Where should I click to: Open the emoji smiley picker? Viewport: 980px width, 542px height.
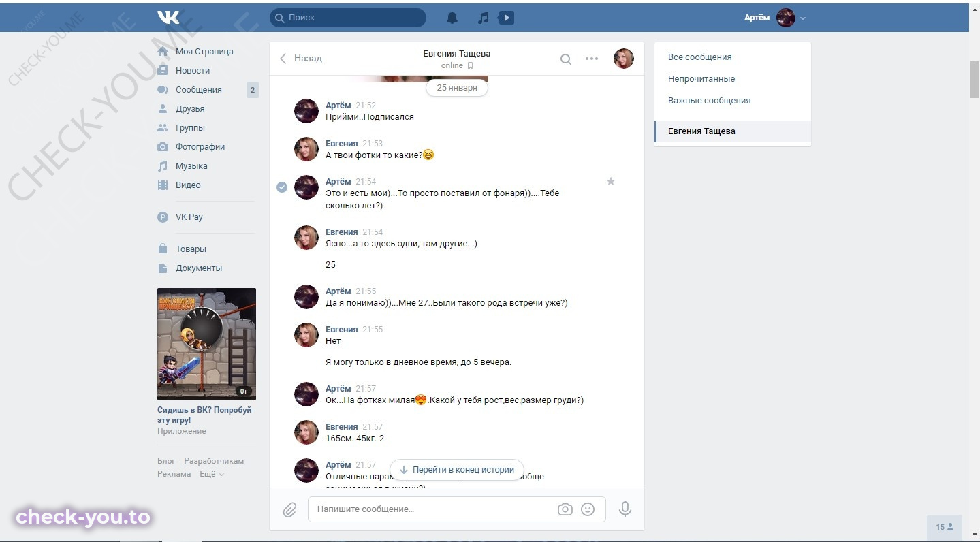[x=588, y=509]
